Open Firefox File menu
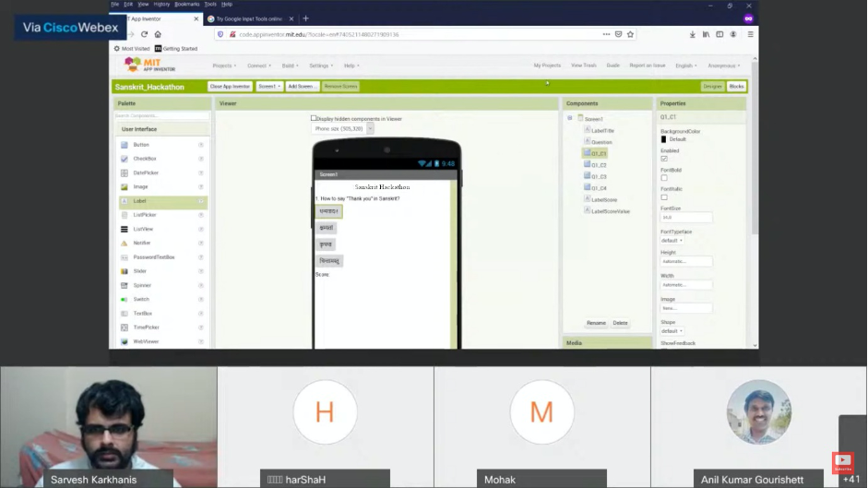The height and width of the screenshot is (488, 868). pyautogui.click(x=114, y=4)
